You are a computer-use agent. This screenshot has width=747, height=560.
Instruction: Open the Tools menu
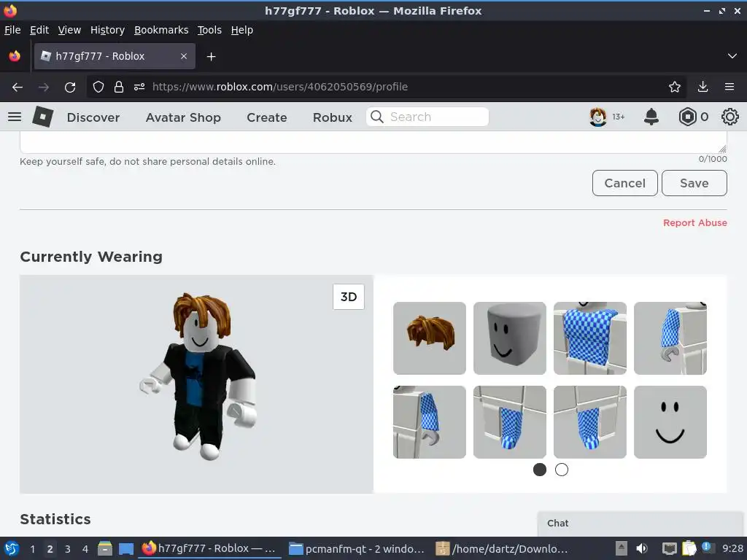pyautogui.click(x=209, y=30)
